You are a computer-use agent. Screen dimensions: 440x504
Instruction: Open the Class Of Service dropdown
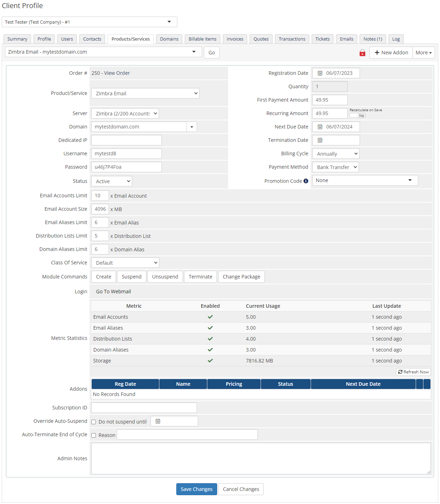(125, 262)
